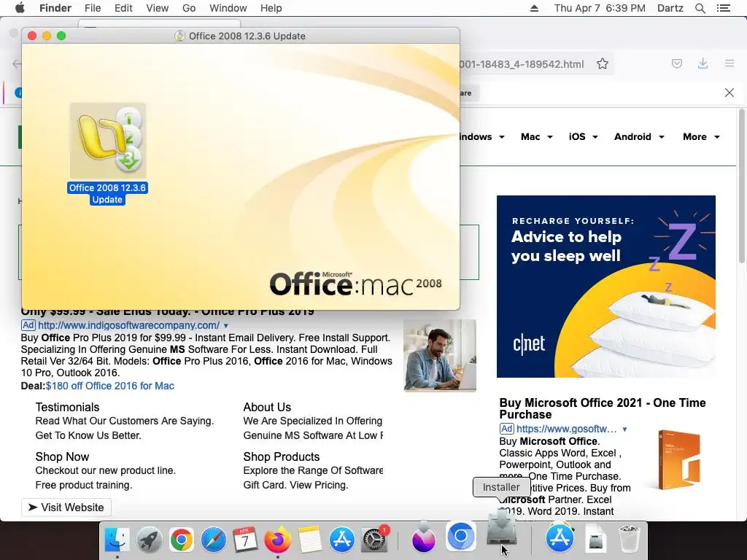Open the Chromium icon in the Dock
Viewport: 747px width, 560px height.
click(x=461, y=536)
